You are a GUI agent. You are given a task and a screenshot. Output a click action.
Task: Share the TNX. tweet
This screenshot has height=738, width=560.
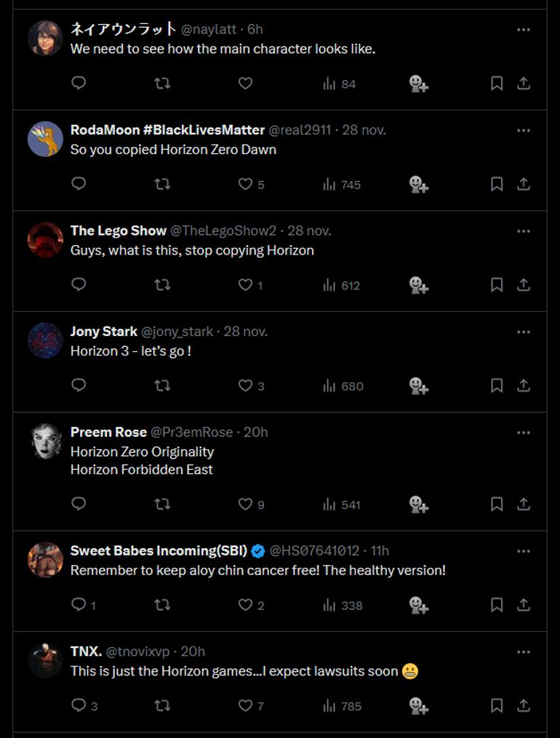523,705
